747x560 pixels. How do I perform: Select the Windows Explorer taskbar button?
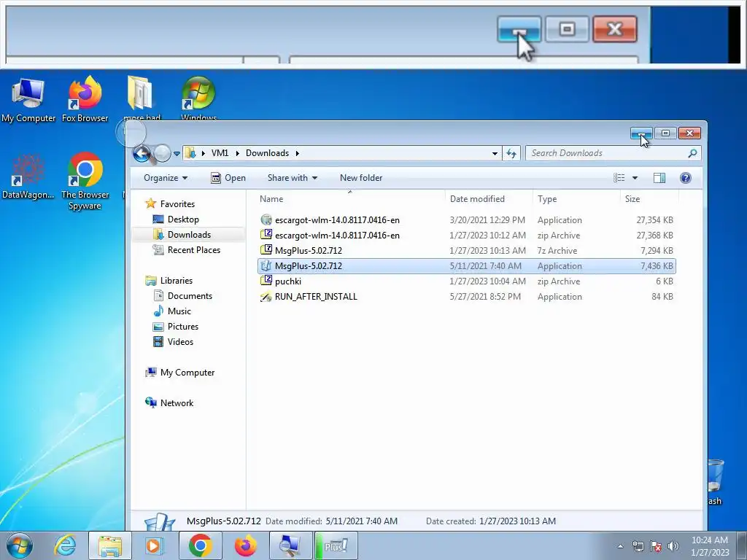click(x=110, y=545)
